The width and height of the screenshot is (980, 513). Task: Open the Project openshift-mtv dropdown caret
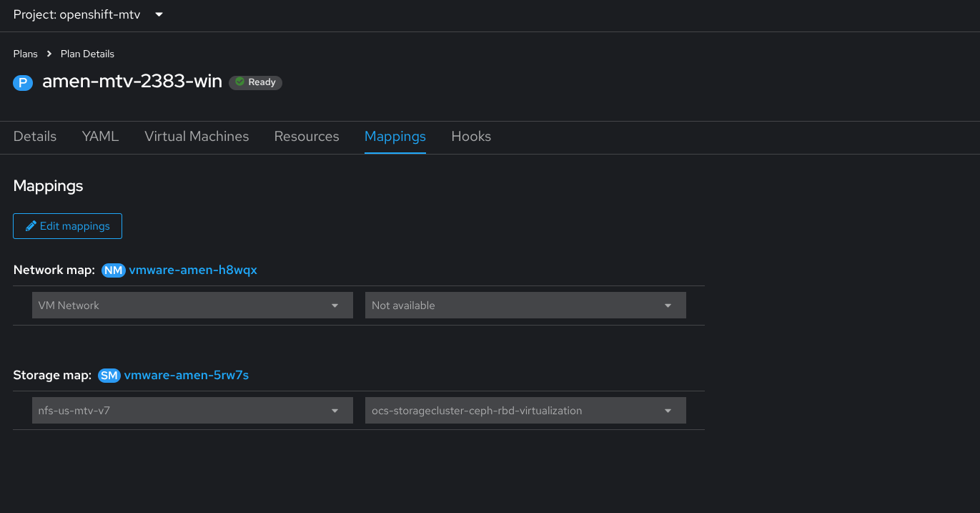(159, 14)
